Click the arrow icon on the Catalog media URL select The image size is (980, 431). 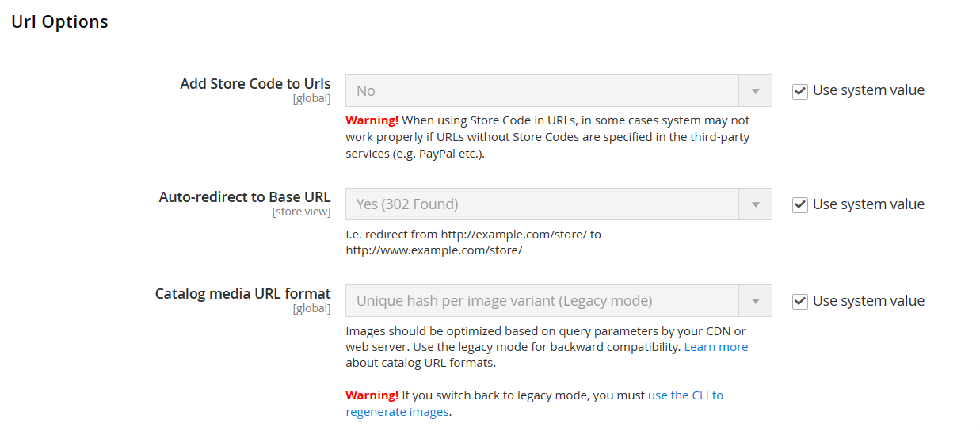tap(755, 301)
